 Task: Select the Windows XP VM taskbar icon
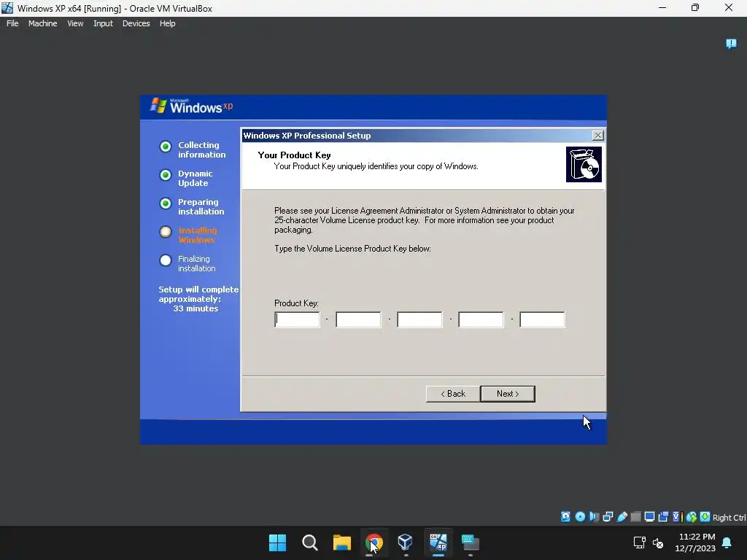(438, 542)
